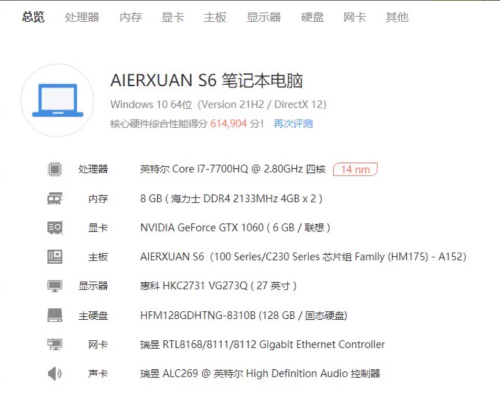Image resolution: width=500 pixels, height=393 pixels.
Task: Open the 其他 tab
Action: click(397, 17)
